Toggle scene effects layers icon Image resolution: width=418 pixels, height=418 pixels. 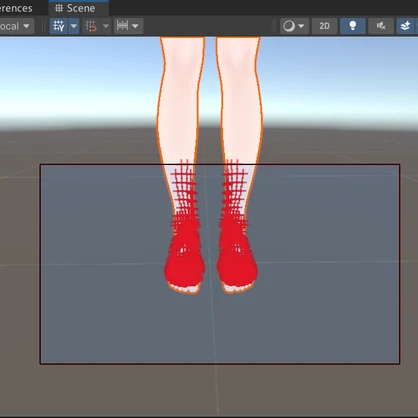click(406, 26)
